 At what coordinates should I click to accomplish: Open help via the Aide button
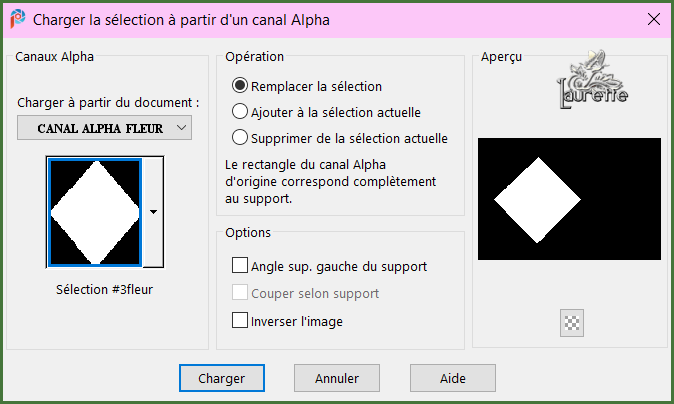pos(452,378)
